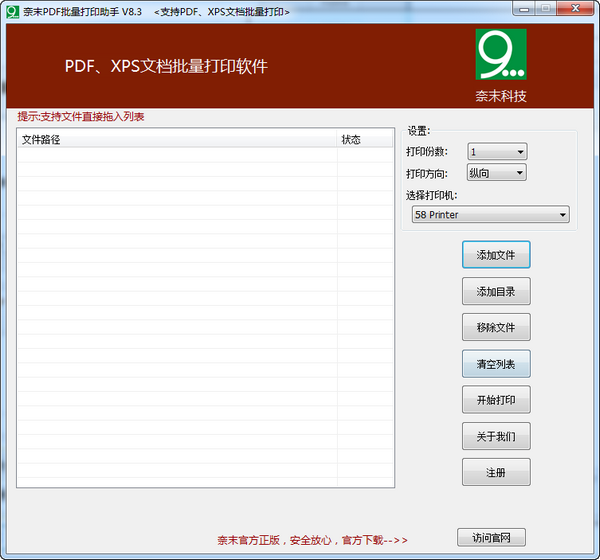600x560 pixels.
Task: Click the 选择打印机: label
Action: (x=432, y=196)
